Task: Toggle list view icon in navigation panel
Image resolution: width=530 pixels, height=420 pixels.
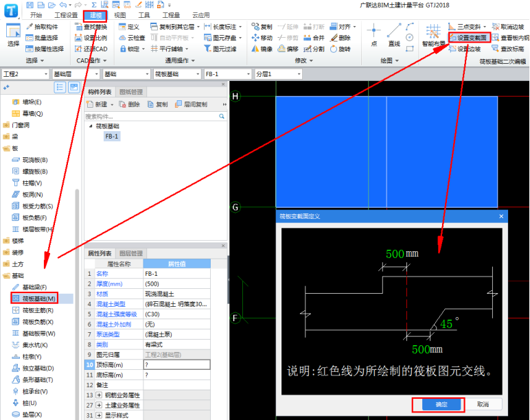Action: [x=60, y=88]
